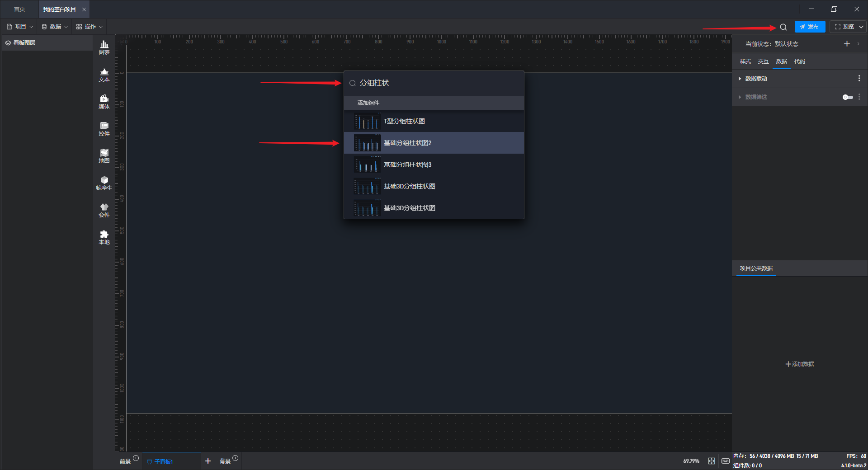This screenshot has width=868, height=470.
Task: Click the plus icon to add a new state
Action: [847, 44]
